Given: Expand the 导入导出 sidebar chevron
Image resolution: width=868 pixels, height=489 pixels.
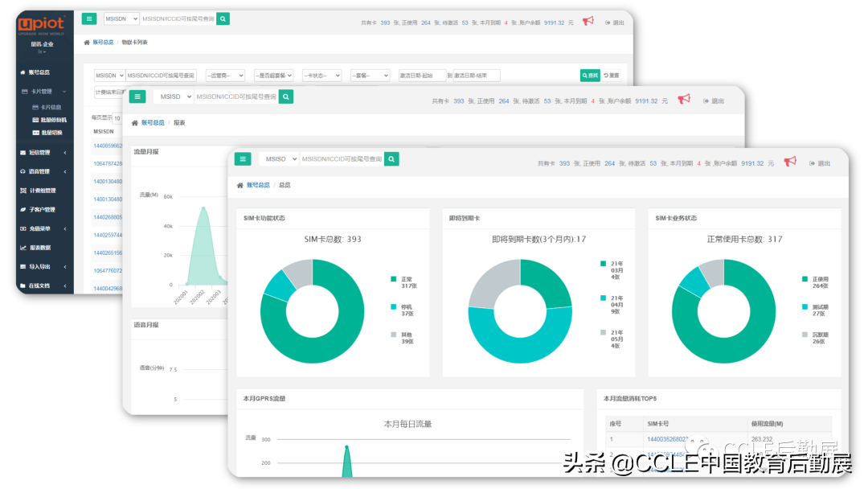Looking at the screenshot, I should (65, 267).
